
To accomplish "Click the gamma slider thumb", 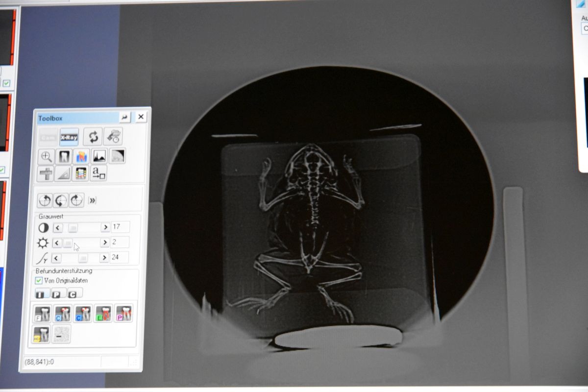I will coord(83,258).
